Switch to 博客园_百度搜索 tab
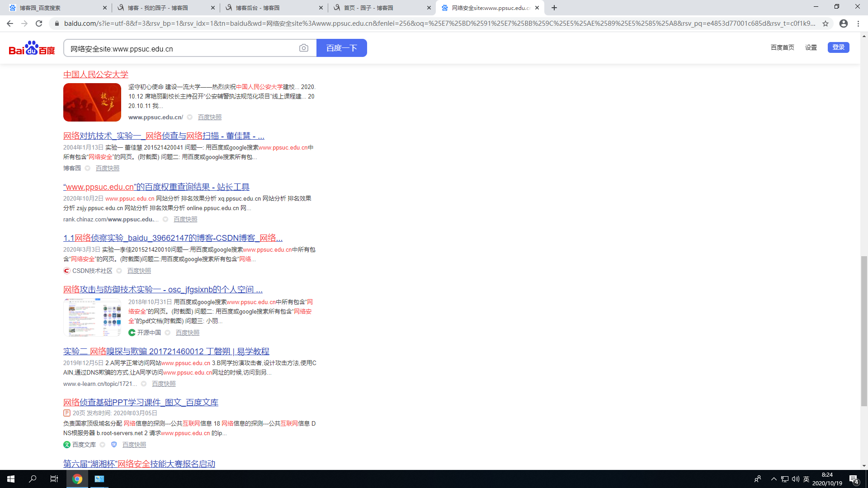The height and width of the screenshot is (488, 868). pyautogui.click(x=40, y=8)
